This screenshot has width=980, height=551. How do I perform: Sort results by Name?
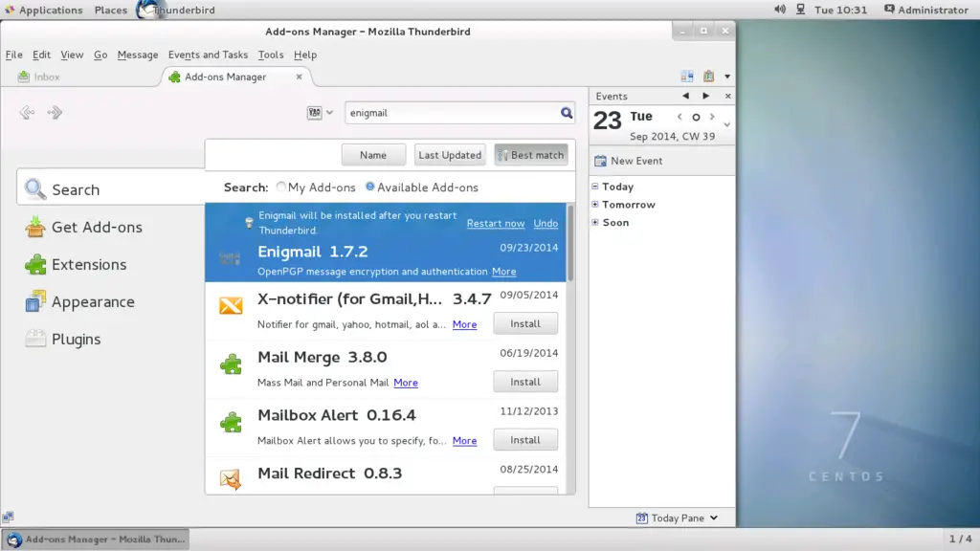(373, 155)
